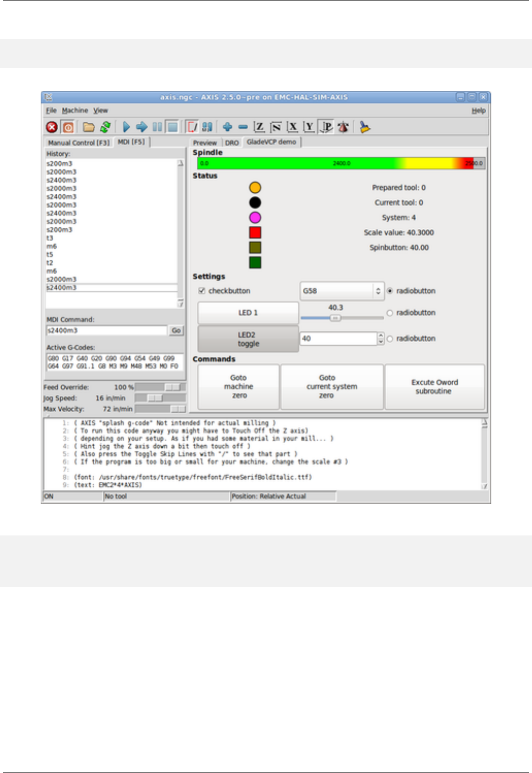This screenshot has width=532, height=773.
Task: Switch to X side view icon
Action: click(x=293, y=127)
